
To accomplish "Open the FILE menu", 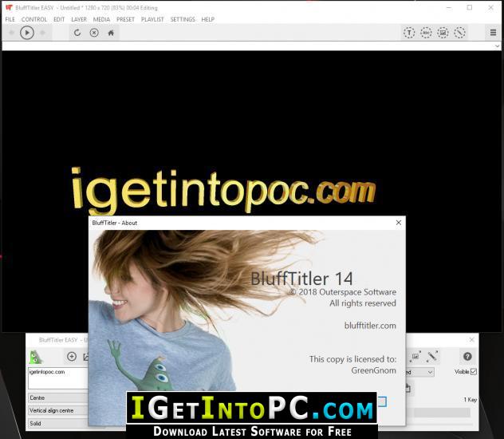I will pyautogui.click(x=10, y=19).
